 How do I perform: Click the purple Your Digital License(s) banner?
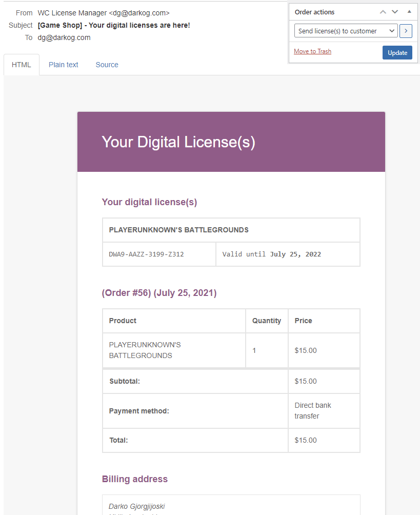(231, 142)
